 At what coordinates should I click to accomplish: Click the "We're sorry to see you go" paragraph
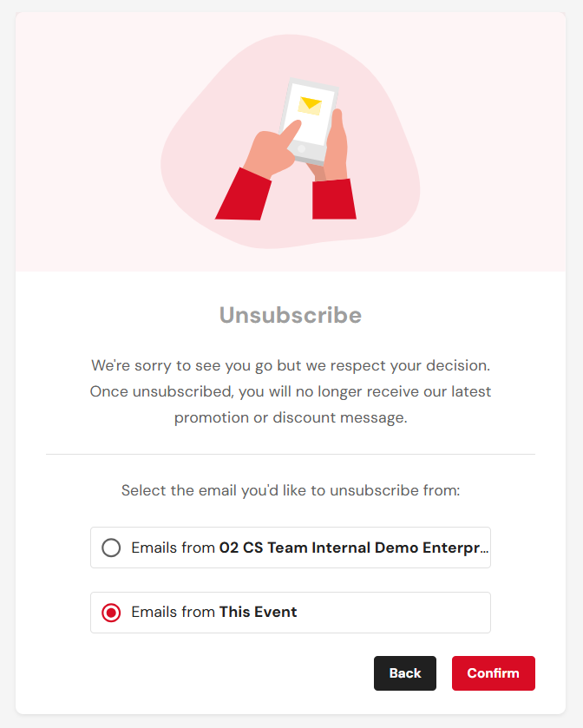tap(291, 391)
